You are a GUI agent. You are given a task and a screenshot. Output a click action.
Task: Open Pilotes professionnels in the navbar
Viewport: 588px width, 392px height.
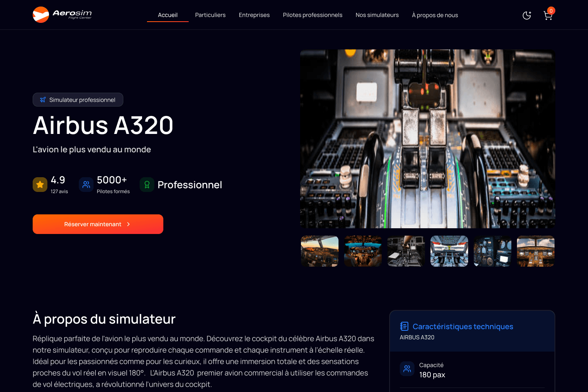coord(313,15)
